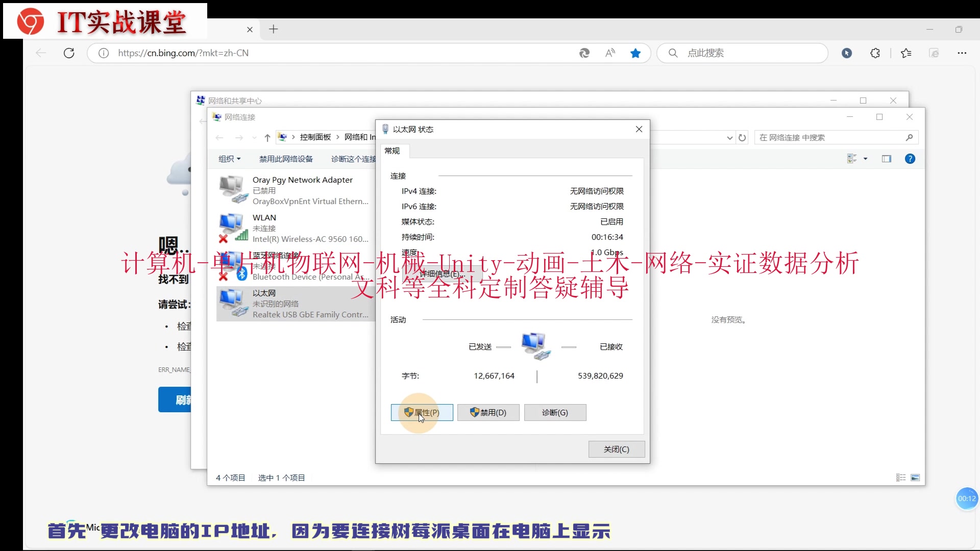Open browser Settings and more menu
980x551 pixels.
pos(962,53)
